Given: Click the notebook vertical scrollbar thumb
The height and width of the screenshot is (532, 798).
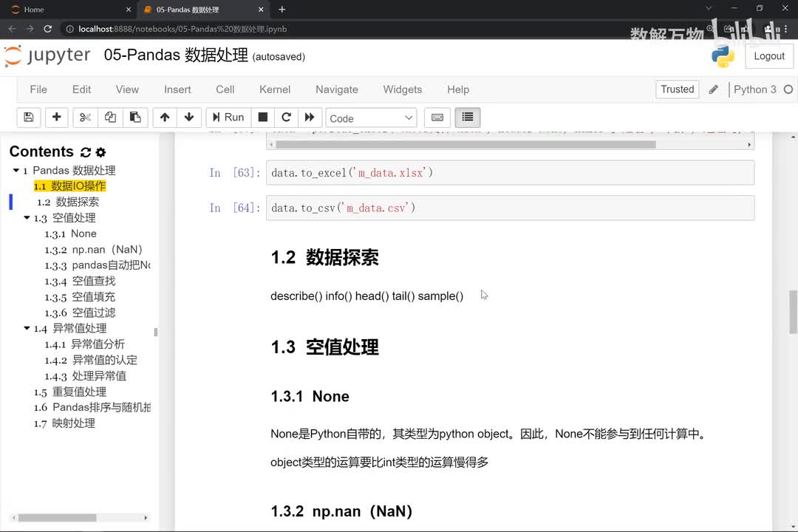Looking at the screenshot, I should point(793,312).
